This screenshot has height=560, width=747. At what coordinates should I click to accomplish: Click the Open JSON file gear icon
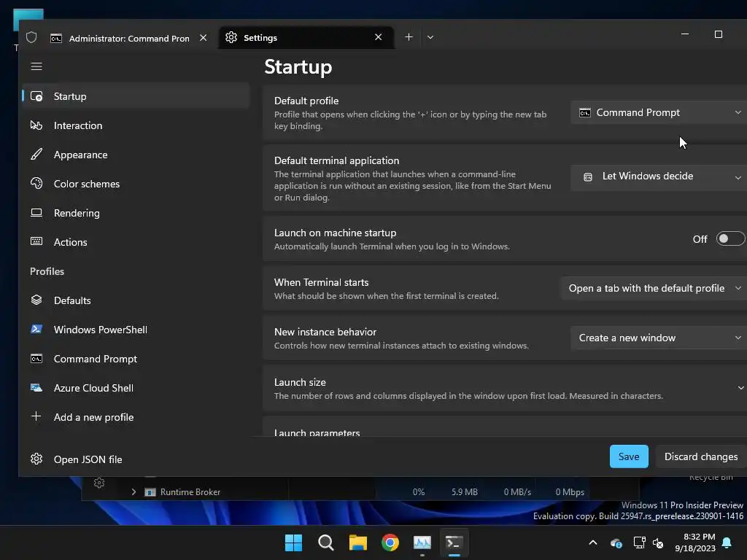tap(36, 459)
